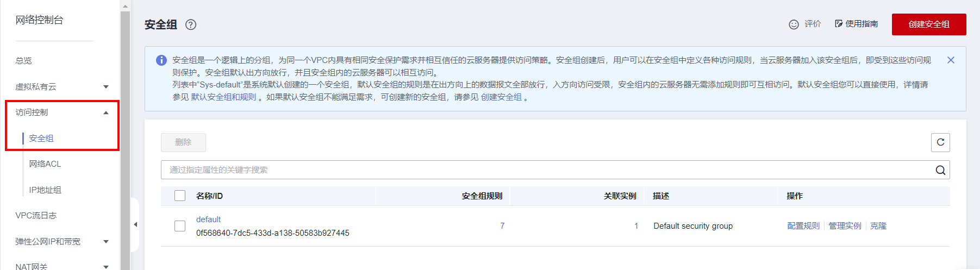Close the blue info banner
The height and width of the screenshot is (270, 980).
tap(951, 60)
